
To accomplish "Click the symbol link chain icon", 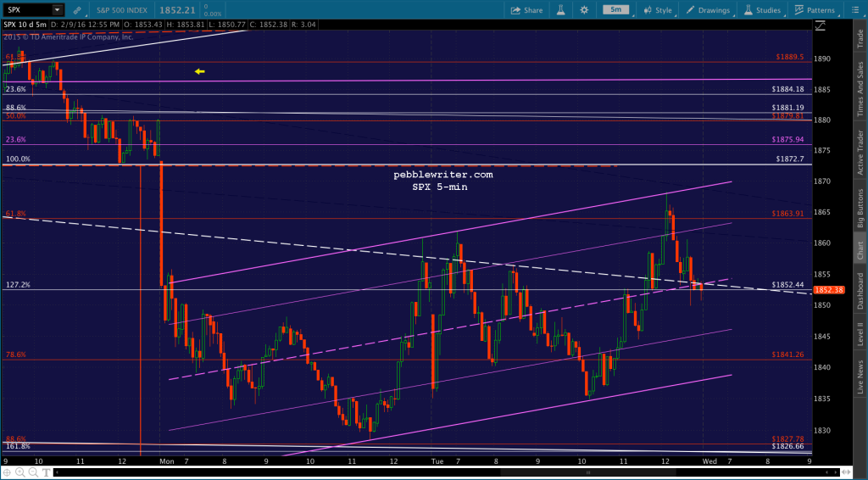I will click(x=77, y=10).
